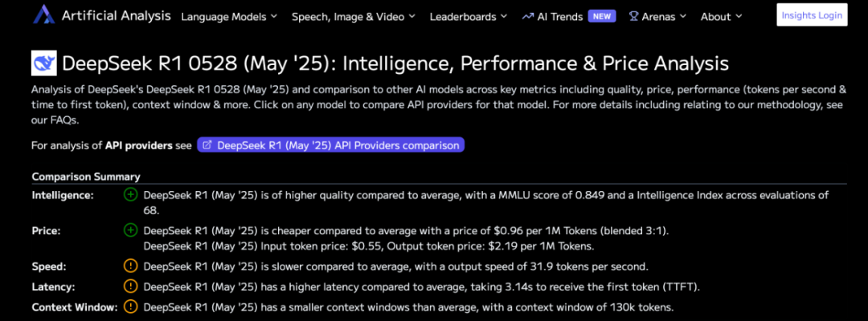Expand the Language Models dropdown

tap(229, 17)
